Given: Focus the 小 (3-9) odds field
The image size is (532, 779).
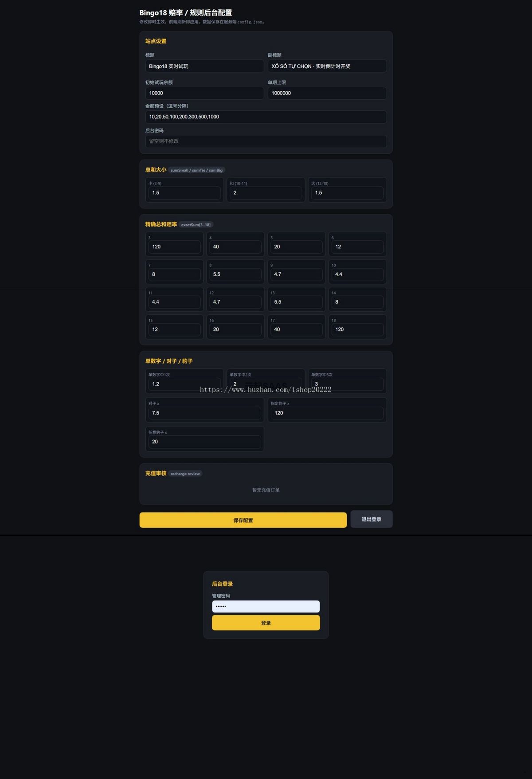Looking at the screenshot, I should coord(184,193).
